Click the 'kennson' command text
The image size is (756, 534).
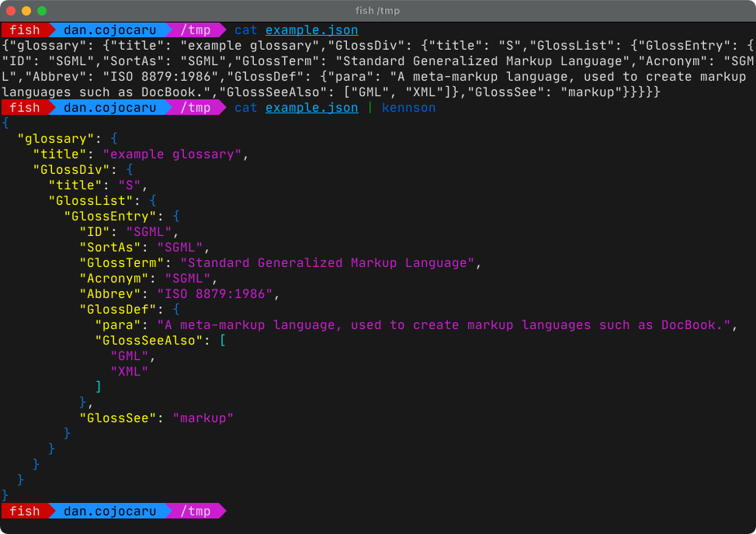pyautogui.click(x=409, y=108)
